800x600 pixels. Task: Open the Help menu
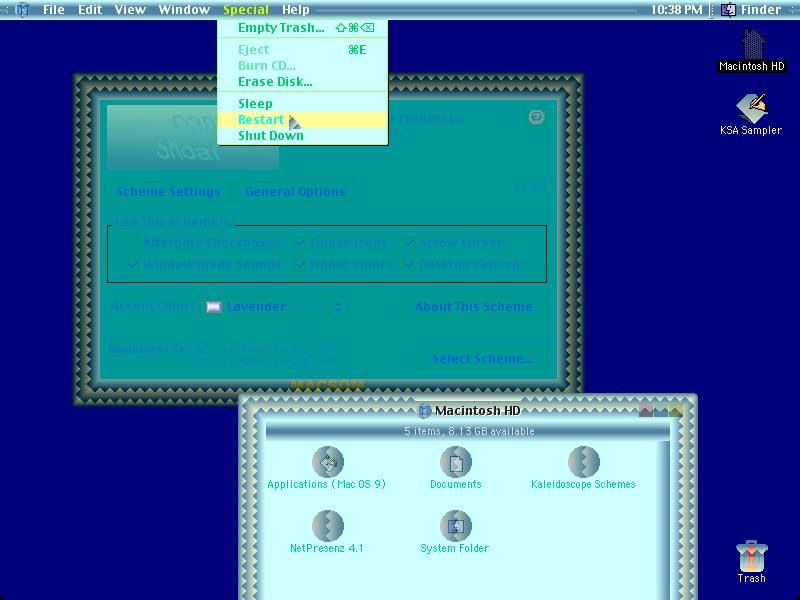pos(296,10)
